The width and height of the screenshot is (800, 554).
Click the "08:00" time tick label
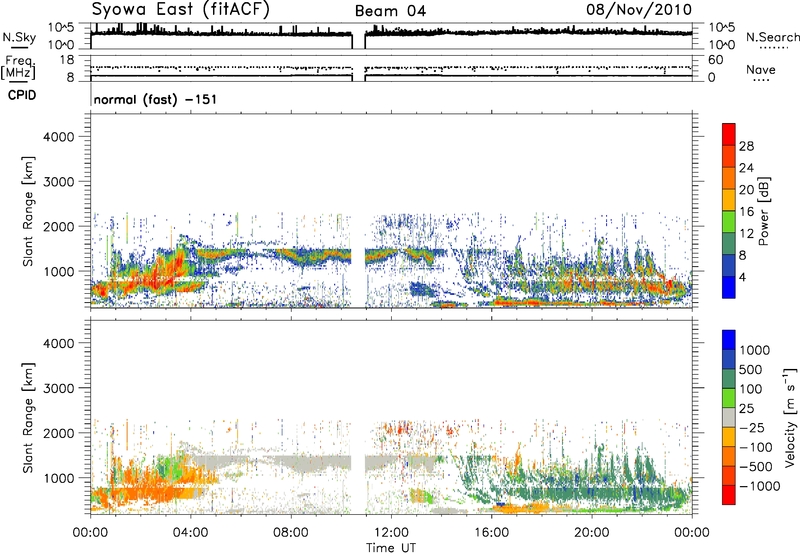click(290, 533)
